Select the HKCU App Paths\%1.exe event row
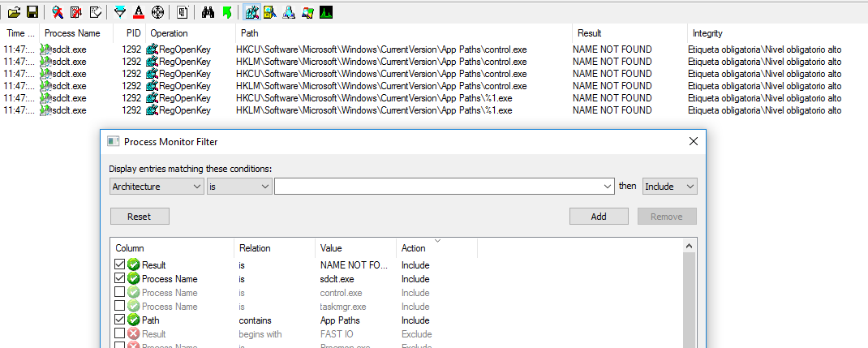Screen dimensions: 868x348 (433, 98)
